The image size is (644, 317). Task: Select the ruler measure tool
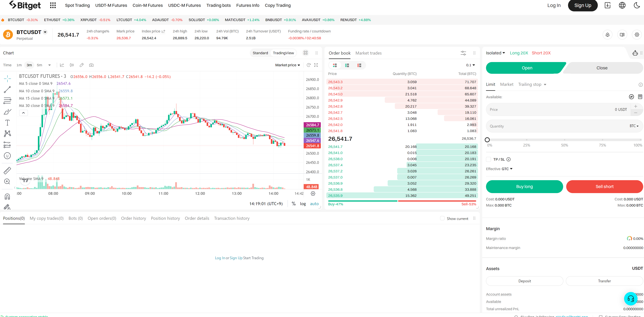point(7,170)
